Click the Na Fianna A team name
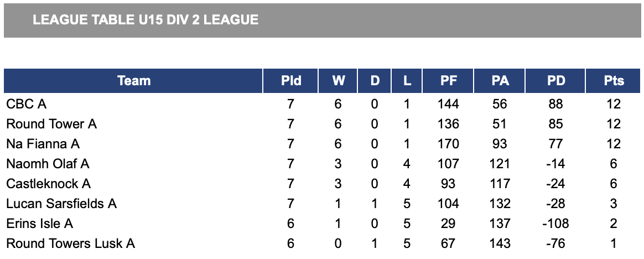644x259 pixels. pos(43,144)
